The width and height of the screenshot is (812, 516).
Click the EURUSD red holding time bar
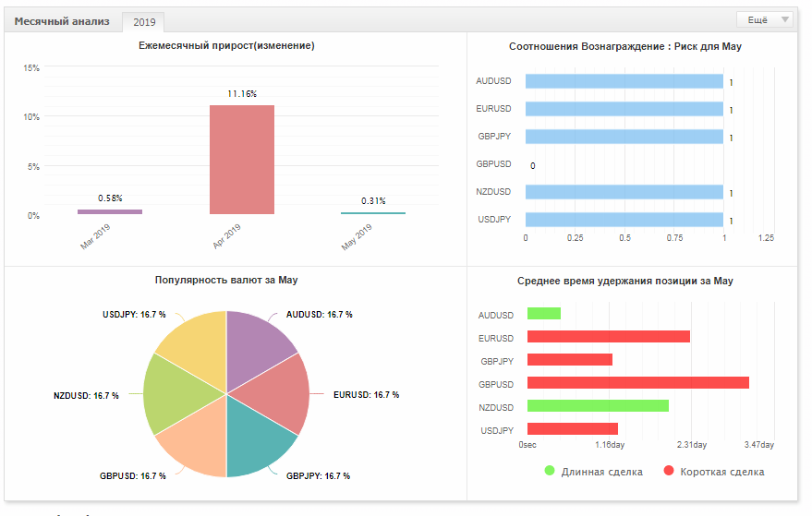click(x=609, y=336)
